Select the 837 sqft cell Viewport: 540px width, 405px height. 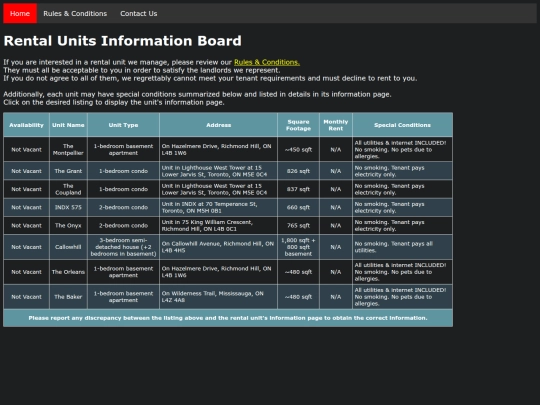coord(298,189)
